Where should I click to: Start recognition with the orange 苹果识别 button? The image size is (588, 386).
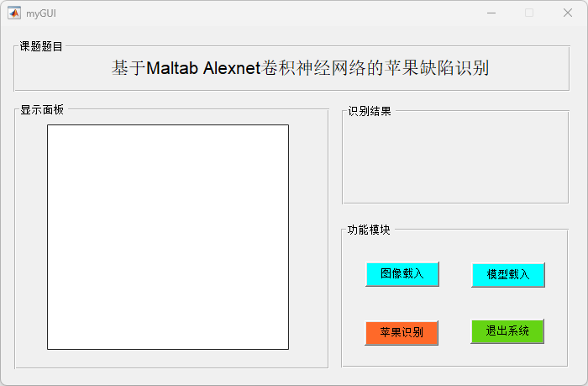pyautogui.click(x=402, y=332)
